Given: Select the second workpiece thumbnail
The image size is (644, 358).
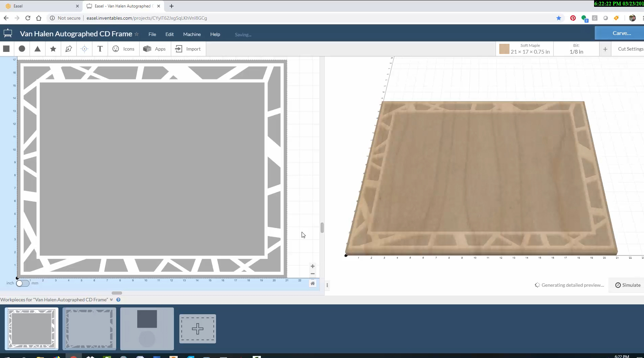Looking at the screenshot, I should coord(89,328).
